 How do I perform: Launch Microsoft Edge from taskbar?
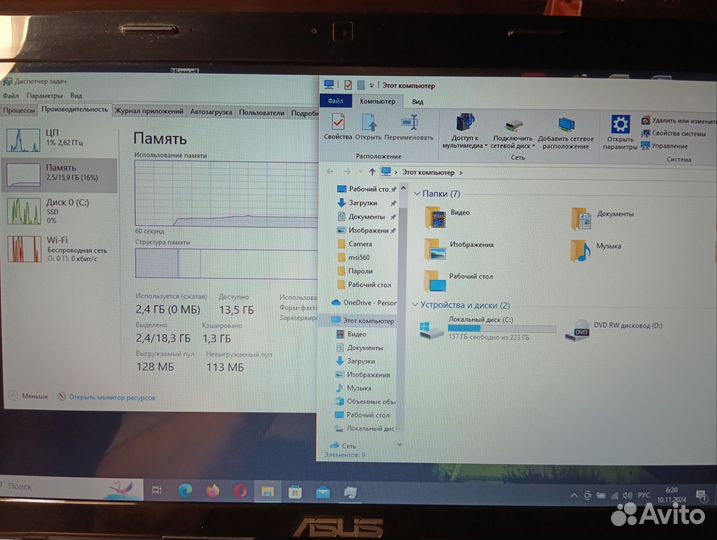point(185,491)
